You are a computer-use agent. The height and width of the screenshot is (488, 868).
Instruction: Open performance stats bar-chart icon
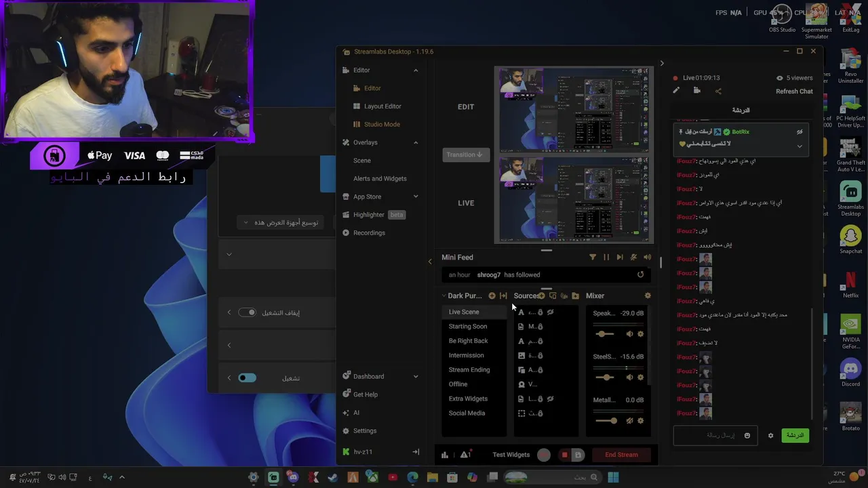pos(445,455)
